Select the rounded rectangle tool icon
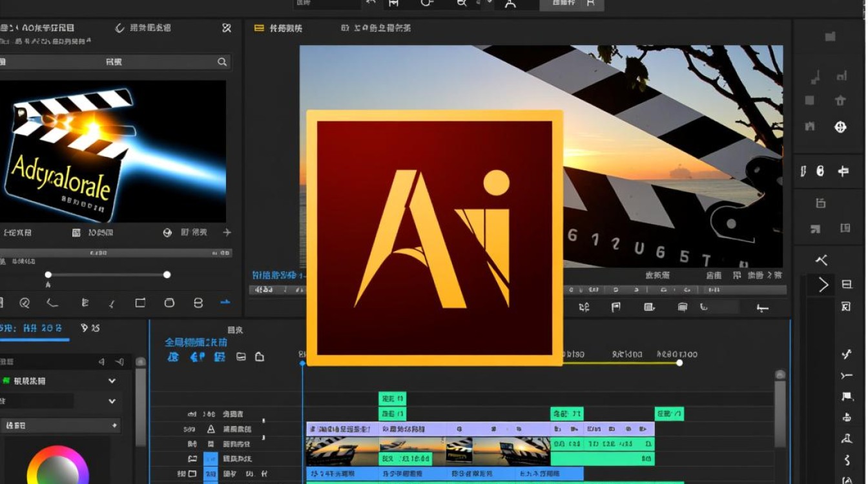The width and height of the screenshot is (868, 484). pyautogui.click(x=169, y=303)
